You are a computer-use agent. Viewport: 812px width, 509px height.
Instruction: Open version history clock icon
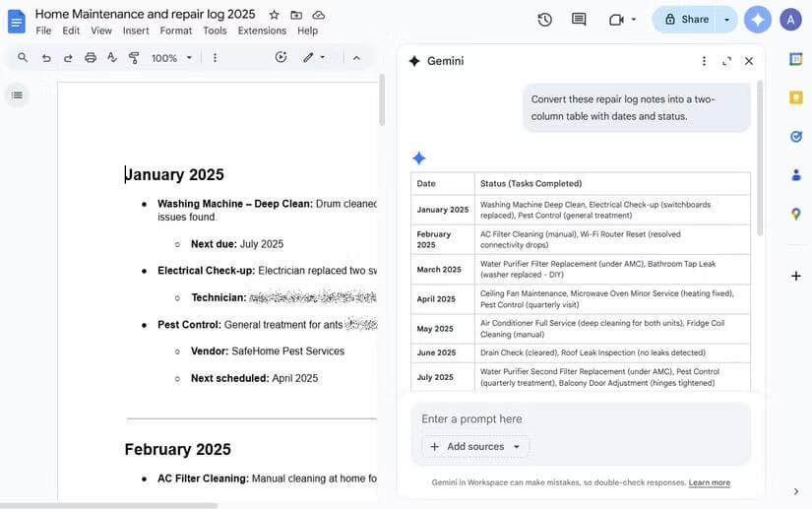[544, 19]
